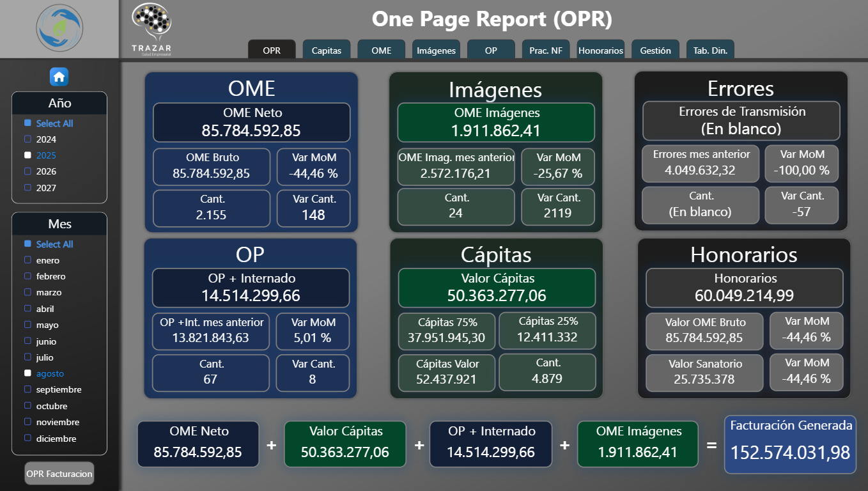Open the Gestión tab
Image resolution: width=868 pixels, height=491 pixels.
tap(655, 51)
